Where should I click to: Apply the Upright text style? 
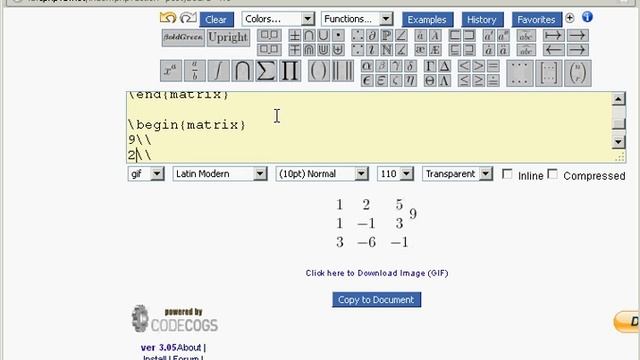[x=228, y=38]
